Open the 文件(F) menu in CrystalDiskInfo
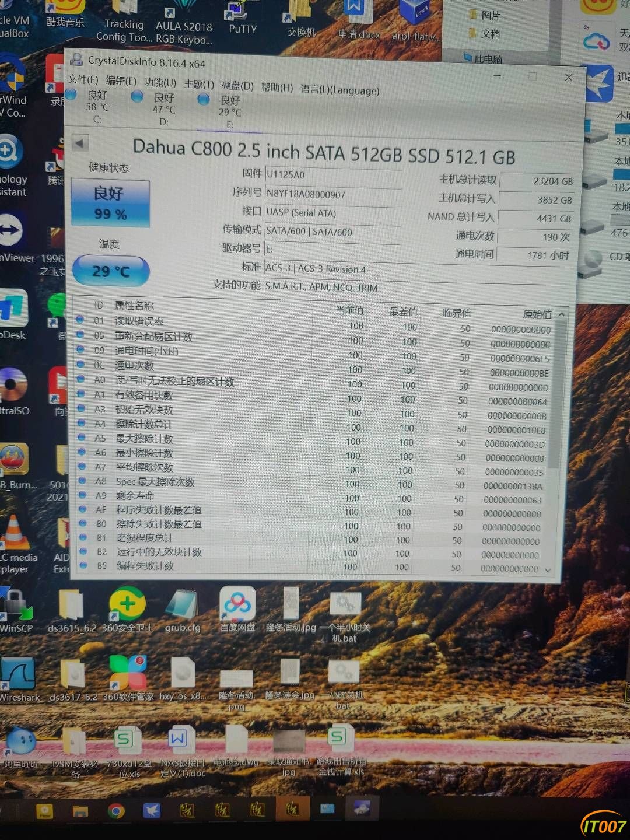 click(x=83, y=79)
